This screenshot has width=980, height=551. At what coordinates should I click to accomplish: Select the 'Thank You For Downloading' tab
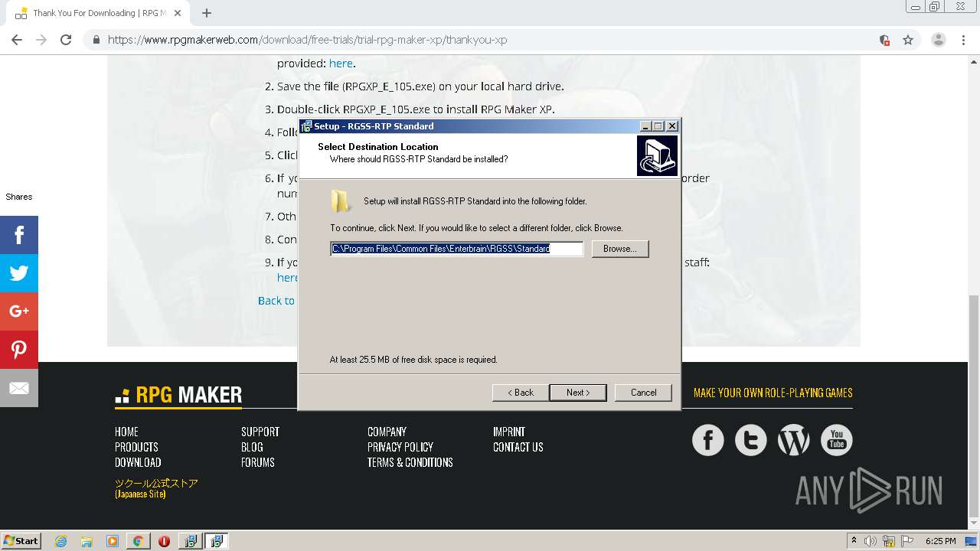tap(100, 13)
